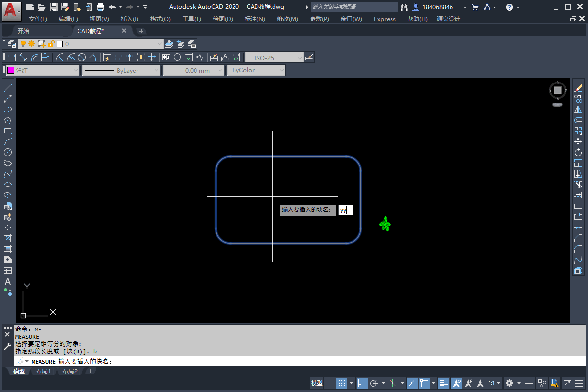Toggle Ortho mode in status bar

click(x=362, y=383)
